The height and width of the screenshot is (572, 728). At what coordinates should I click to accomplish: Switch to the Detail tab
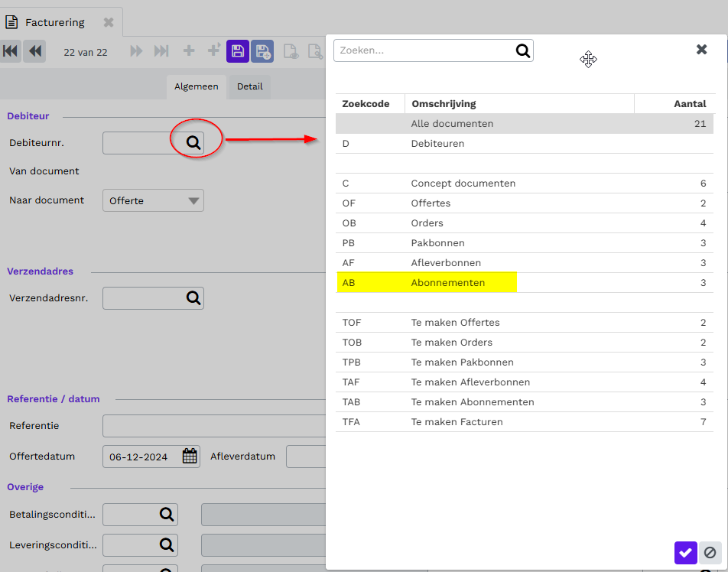point(250,86)
